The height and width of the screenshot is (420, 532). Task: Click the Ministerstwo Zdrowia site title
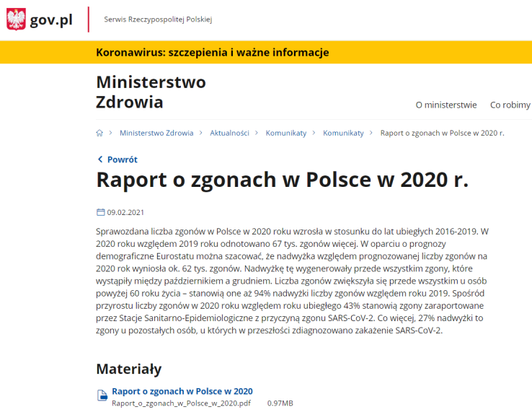point(151,92)
